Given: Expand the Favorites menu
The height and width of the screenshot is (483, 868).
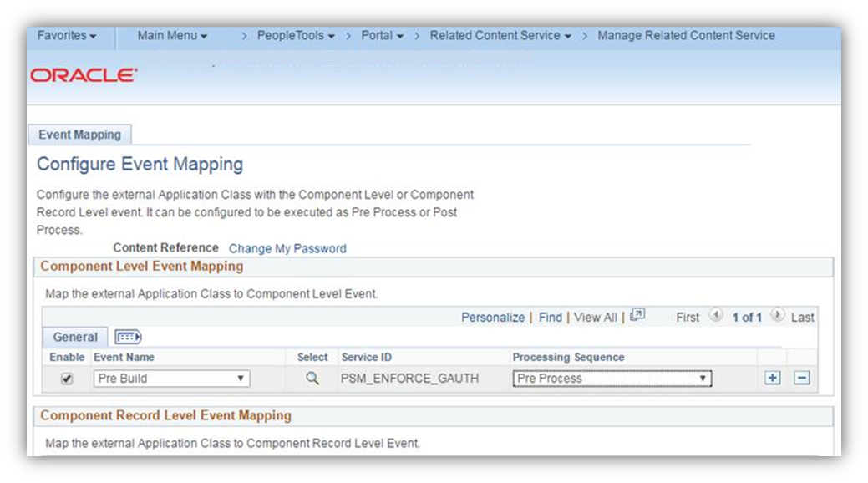Looking at the screenshot, I should click(67, 36).
